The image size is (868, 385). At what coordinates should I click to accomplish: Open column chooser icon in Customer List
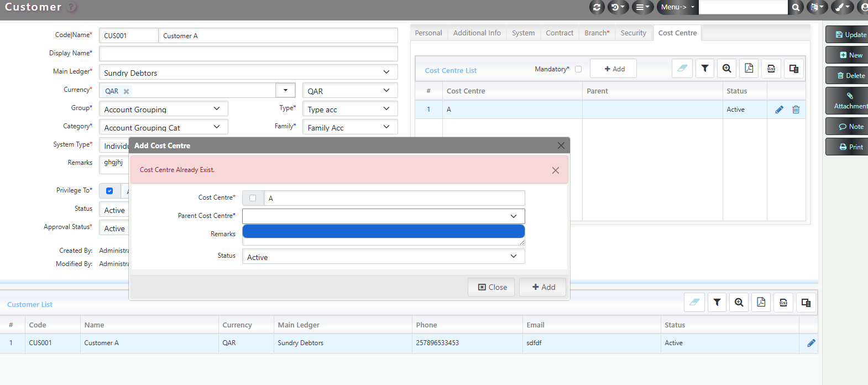(806, 302)
